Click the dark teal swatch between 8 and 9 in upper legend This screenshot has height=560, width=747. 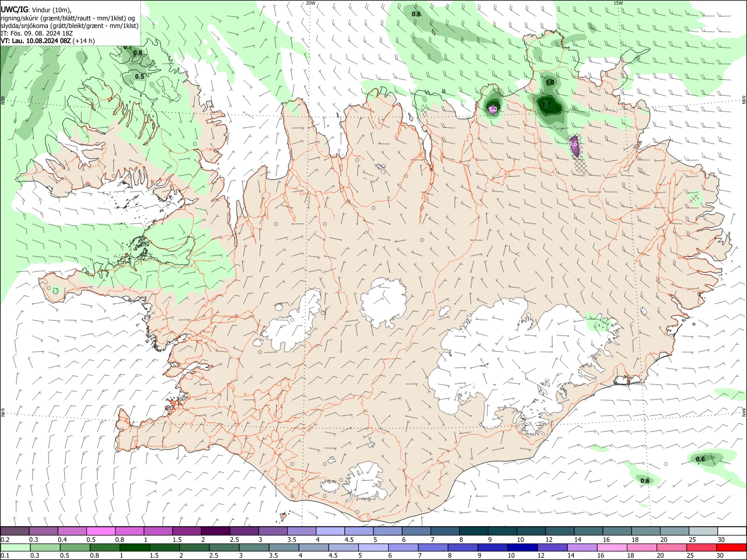pyautogui.click(x=474, y=531)
